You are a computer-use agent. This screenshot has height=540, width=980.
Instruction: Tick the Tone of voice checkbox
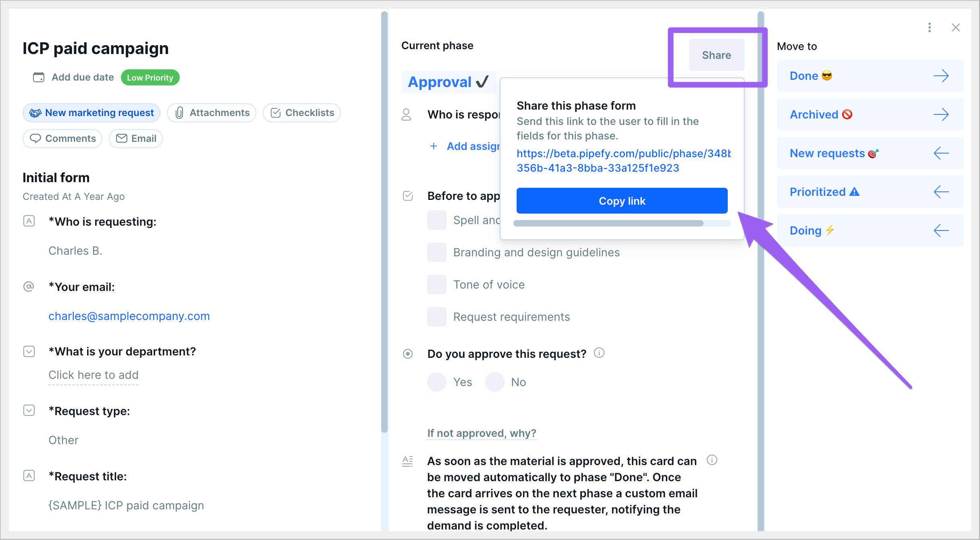[x=437, y=285]
